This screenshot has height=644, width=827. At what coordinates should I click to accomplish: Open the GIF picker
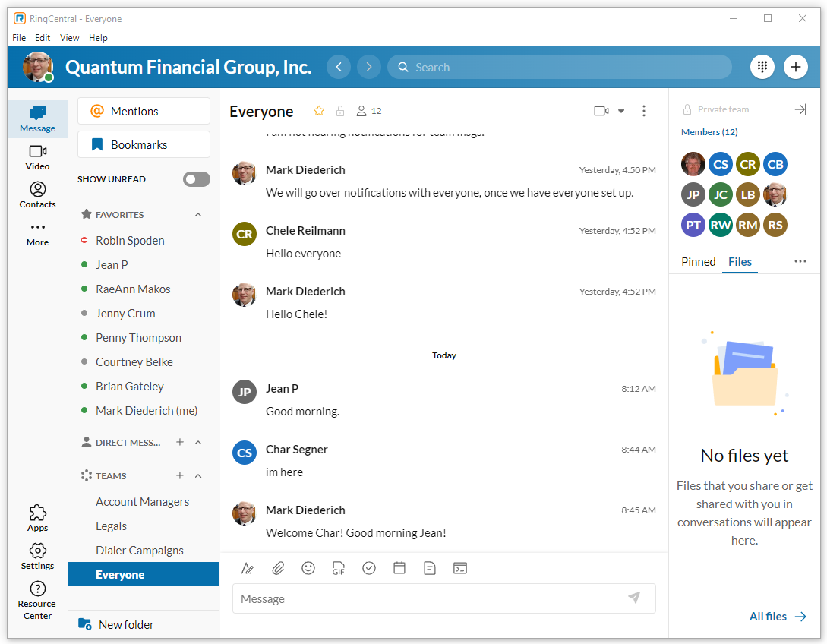click(339, 568)
